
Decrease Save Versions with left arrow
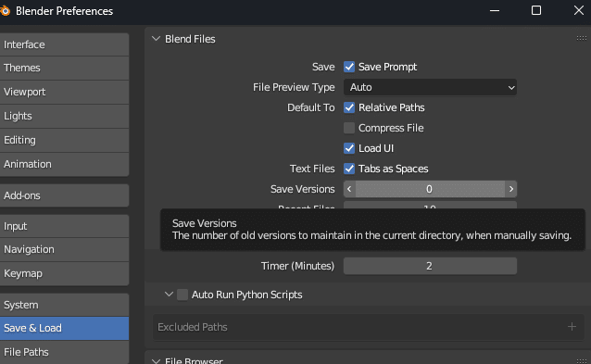coord(349,189)
